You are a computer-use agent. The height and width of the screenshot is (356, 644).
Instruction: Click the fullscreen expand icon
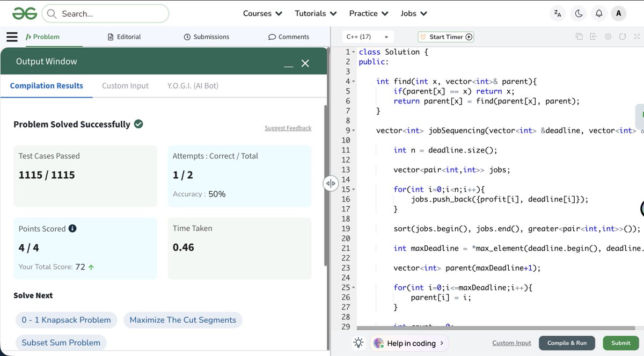638,37
